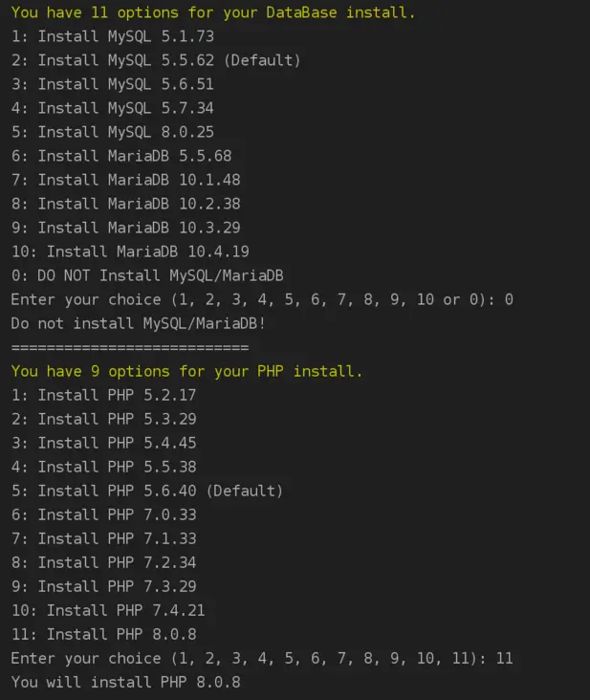Click the Install MySQL 8.0.25 line

113,132
